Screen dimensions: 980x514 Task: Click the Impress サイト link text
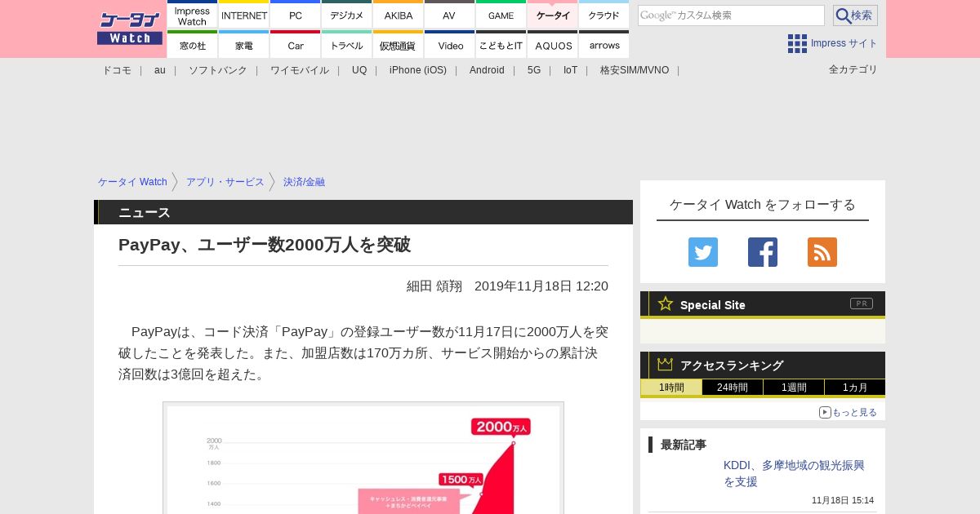click(844, 43)
